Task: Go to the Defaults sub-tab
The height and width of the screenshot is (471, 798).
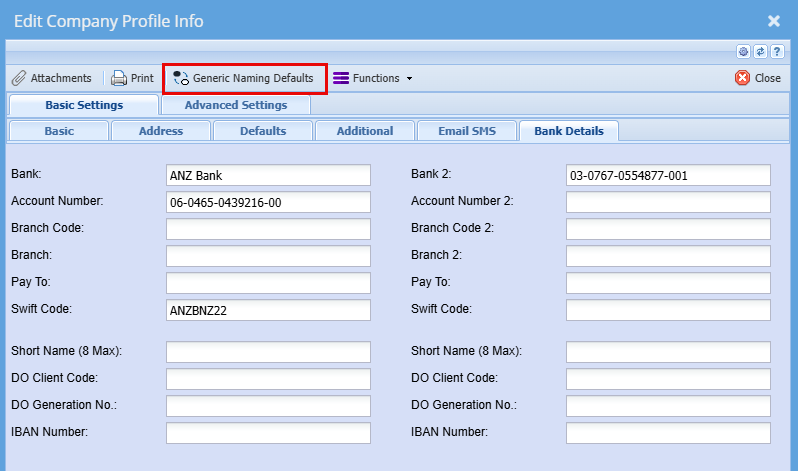Action: click(x=263, y=131)
